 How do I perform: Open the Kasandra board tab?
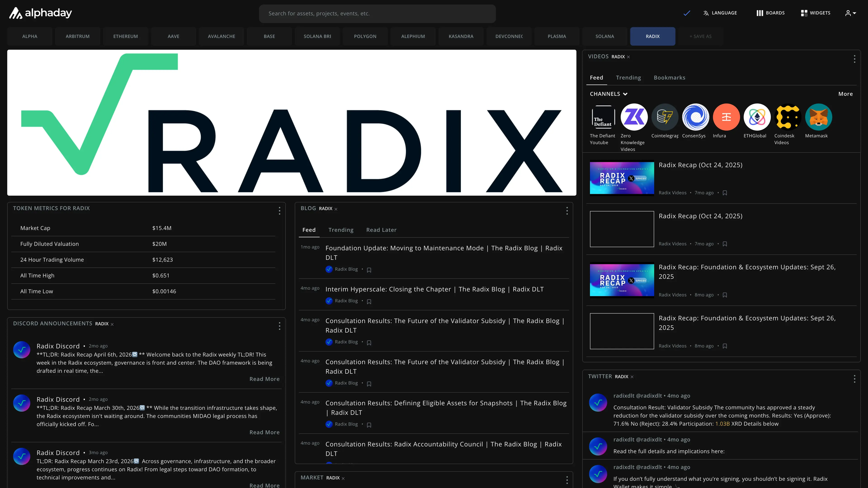pos(461,36)
